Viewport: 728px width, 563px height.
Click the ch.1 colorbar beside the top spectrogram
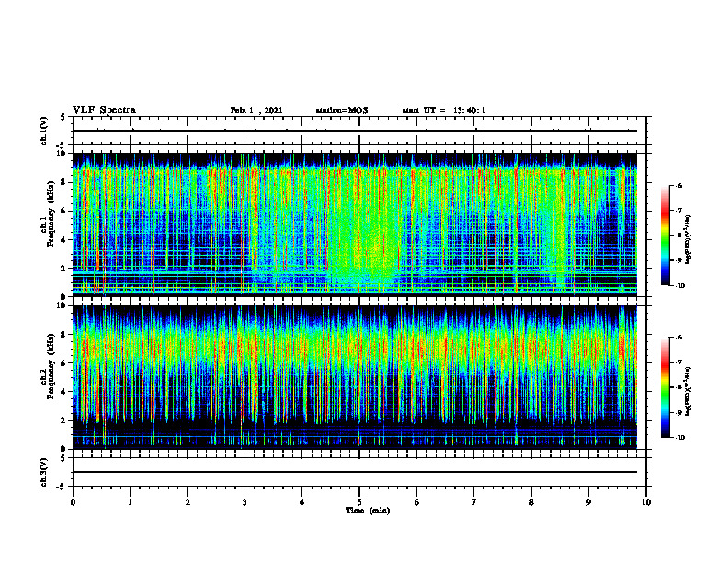point(665,236)
